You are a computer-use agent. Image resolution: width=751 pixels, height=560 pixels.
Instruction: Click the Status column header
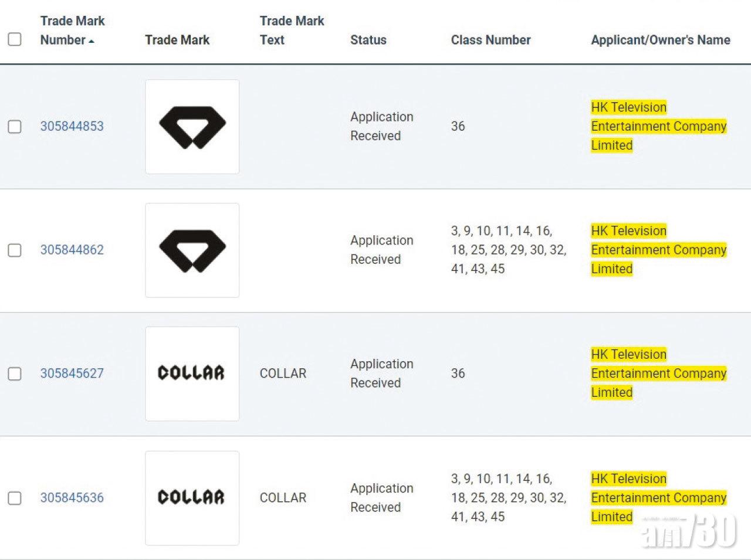coord(368,40)
